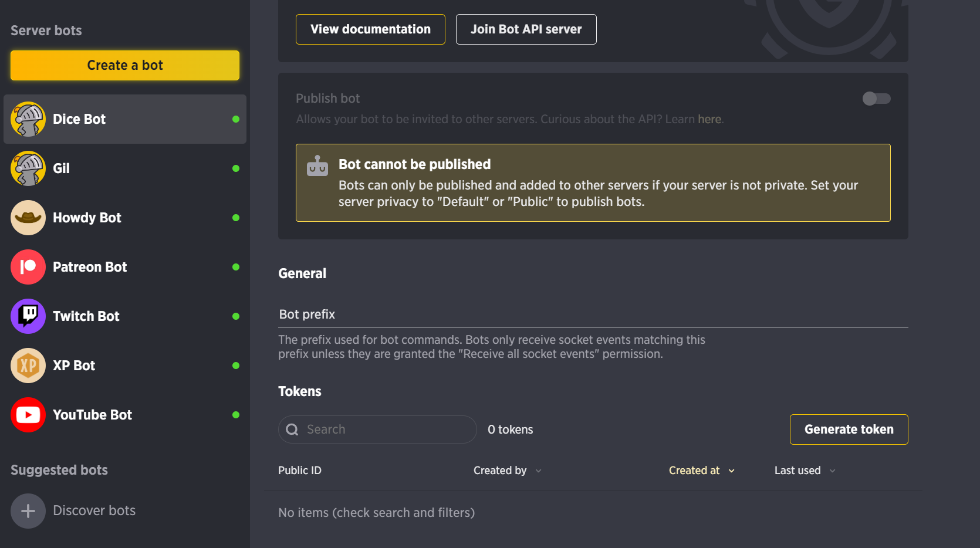Click the tokens Search field
The height and width of the screenshot is (548, 980).
point(377,429)
